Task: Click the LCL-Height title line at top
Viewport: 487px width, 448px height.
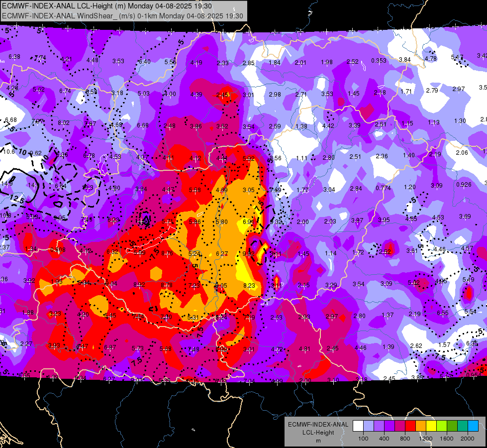Action: [x=107, y=6]
